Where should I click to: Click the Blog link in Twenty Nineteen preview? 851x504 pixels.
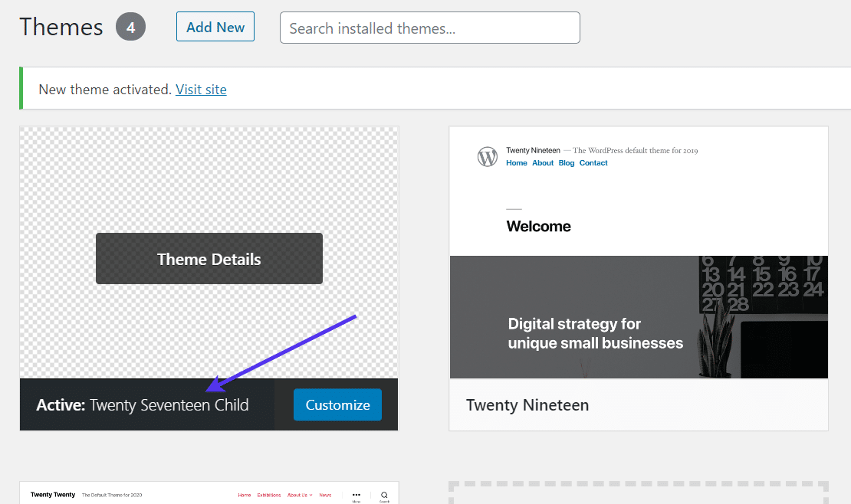tap(566, 162)
